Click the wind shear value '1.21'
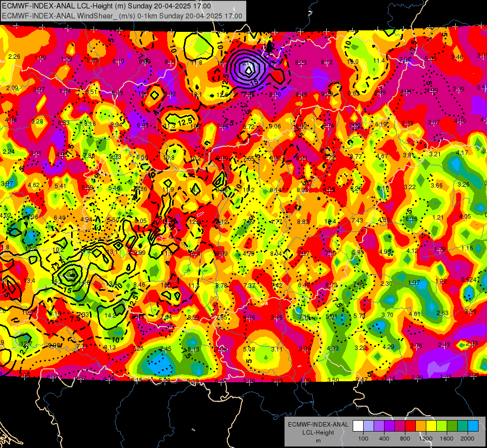Image resolution: width=487 pixels, height=448 pixels. 438,218
